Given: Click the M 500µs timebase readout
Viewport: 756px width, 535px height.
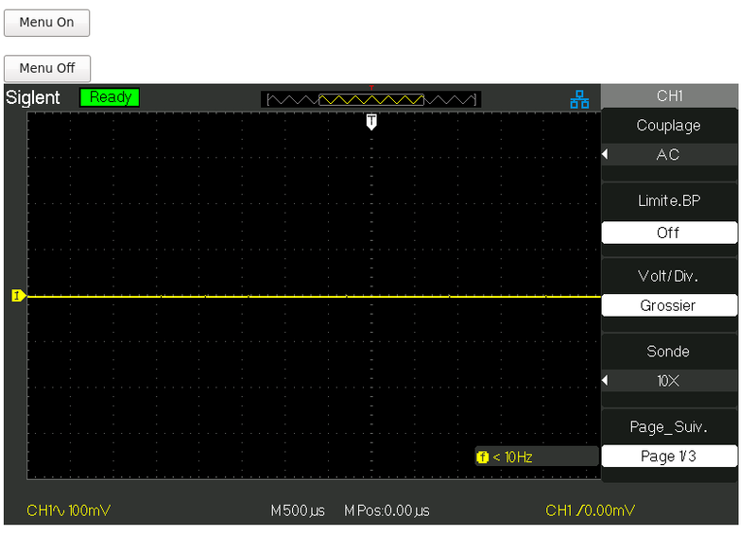Looking at the screenshot, I should pos(297,510).
